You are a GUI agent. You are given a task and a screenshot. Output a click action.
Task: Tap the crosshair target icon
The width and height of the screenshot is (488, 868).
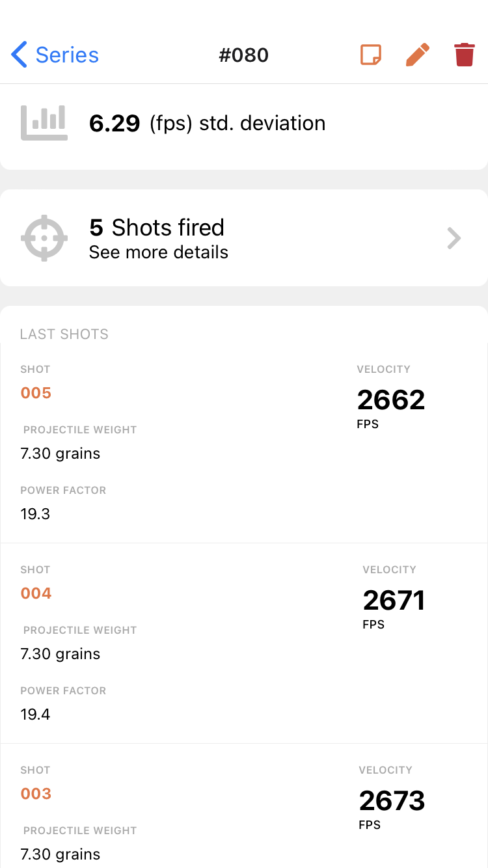[44, 238]
